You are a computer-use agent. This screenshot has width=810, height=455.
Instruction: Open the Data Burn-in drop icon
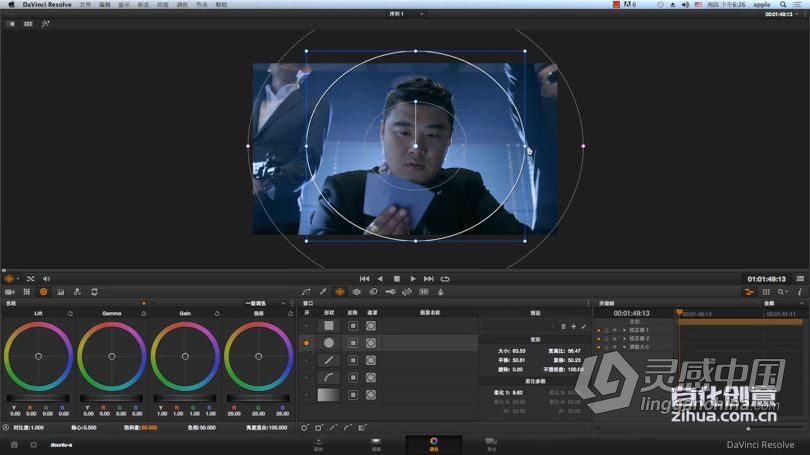point(441,292)
